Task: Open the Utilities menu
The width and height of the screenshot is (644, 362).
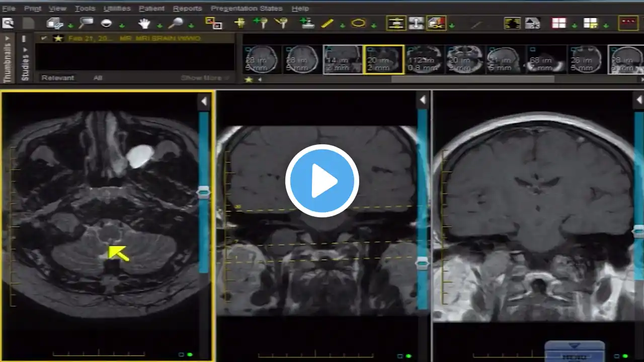Action: tap(117, 9)
